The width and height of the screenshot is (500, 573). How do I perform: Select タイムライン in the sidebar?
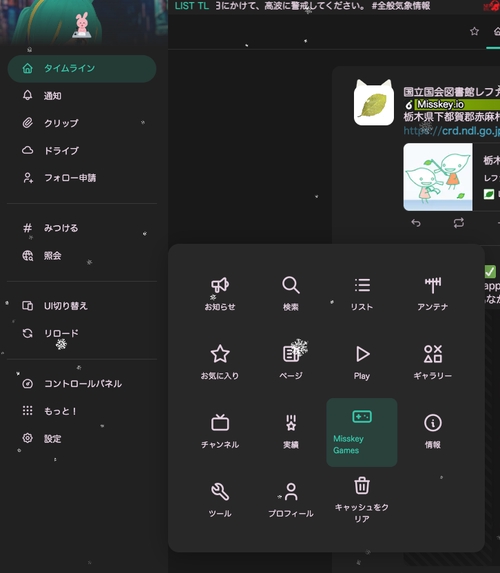(82, 69)
